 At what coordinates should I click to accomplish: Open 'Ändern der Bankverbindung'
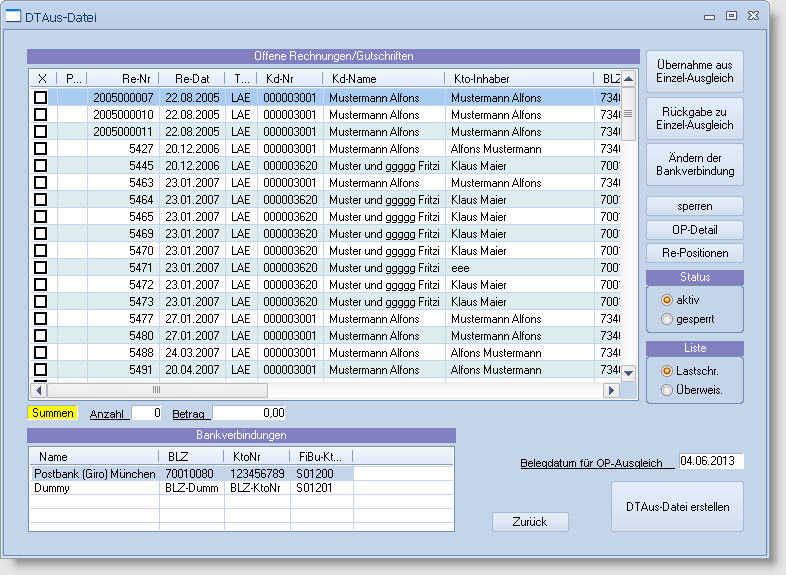pos(695,164)
